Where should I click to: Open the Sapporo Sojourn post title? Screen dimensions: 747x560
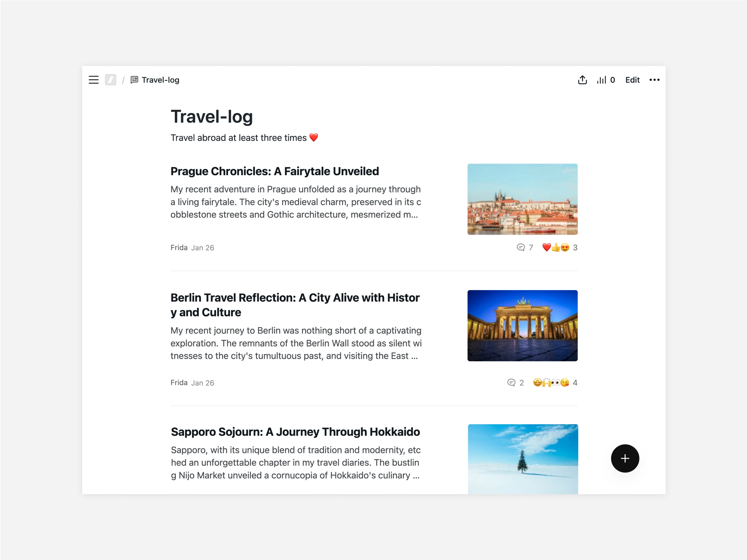click(295, 432)
